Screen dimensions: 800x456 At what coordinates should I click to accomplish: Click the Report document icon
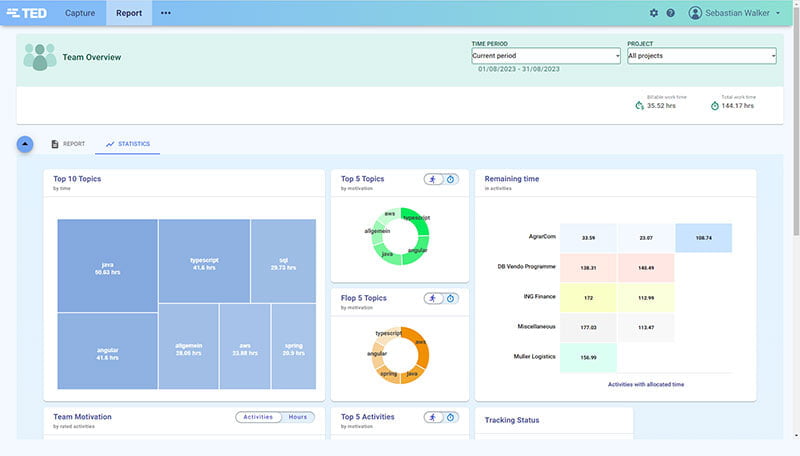tap(55, 144)
